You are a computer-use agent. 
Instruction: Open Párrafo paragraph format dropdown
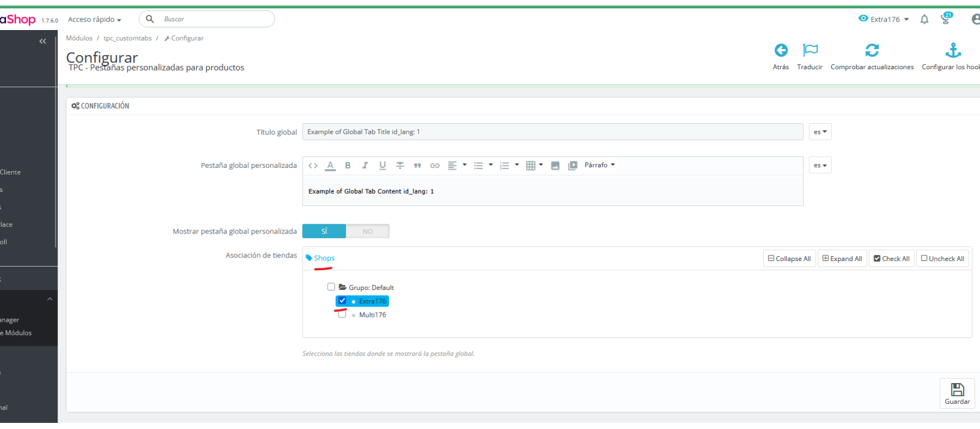tap(600, 165)
